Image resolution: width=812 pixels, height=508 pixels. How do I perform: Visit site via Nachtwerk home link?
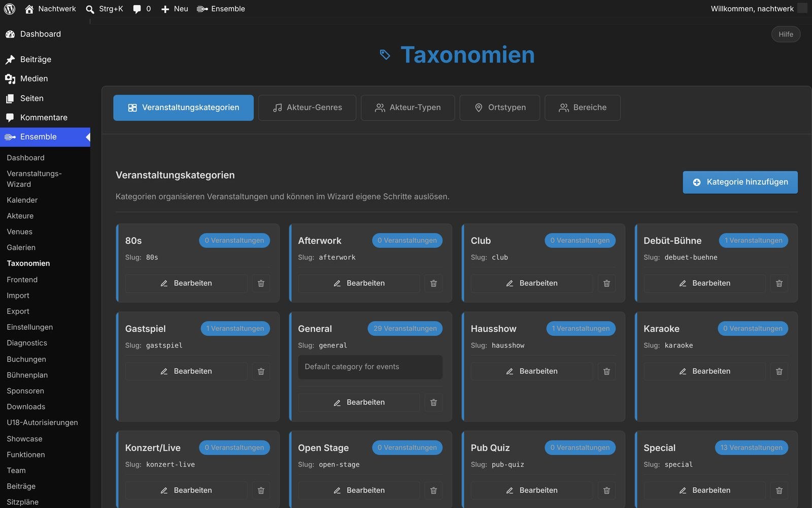click(x=50, y=9)
